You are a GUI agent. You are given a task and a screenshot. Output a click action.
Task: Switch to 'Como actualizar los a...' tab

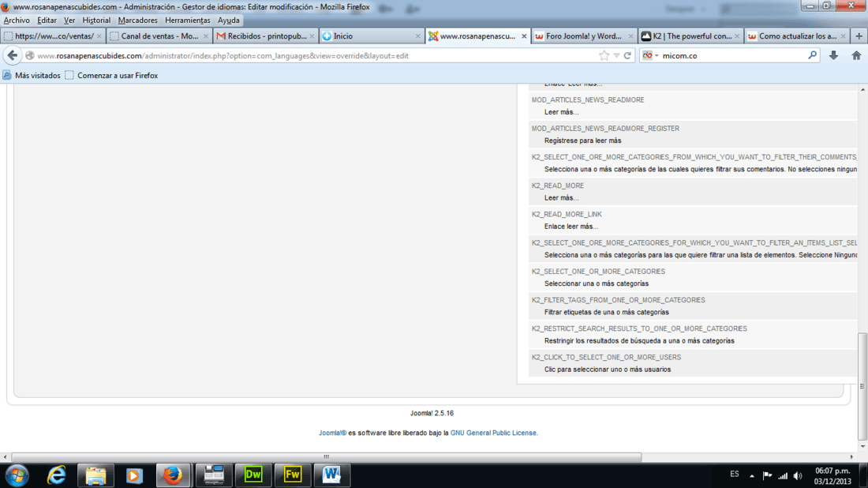point(797,36)
